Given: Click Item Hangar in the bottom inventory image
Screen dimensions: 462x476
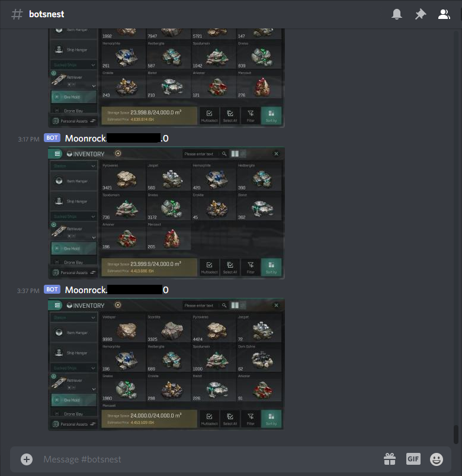Looking at the screenshot, I should pos(74,332).
